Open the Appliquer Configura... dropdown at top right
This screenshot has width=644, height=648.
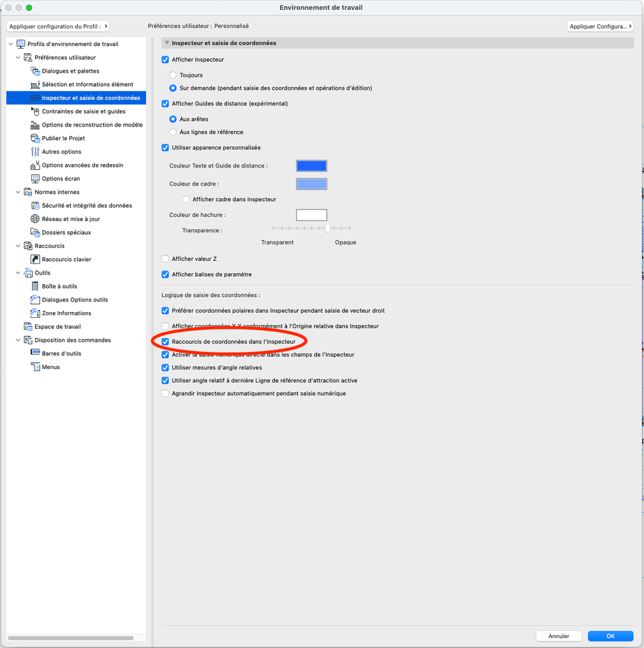click(600, 26)
